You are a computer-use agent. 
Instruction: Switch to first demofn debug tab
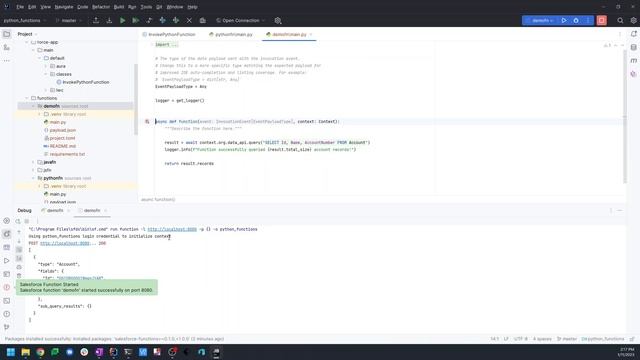click(x=55, y=210)
